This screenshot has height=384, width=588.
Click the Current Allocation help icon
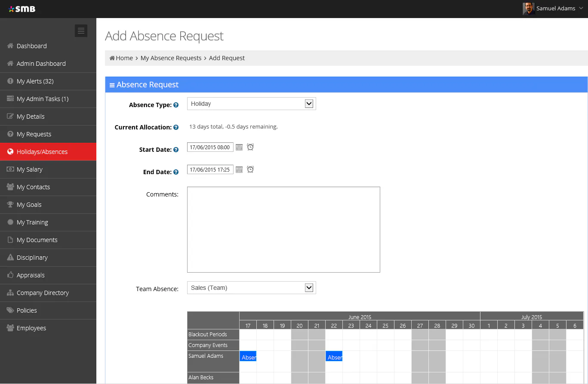[176, 127]
